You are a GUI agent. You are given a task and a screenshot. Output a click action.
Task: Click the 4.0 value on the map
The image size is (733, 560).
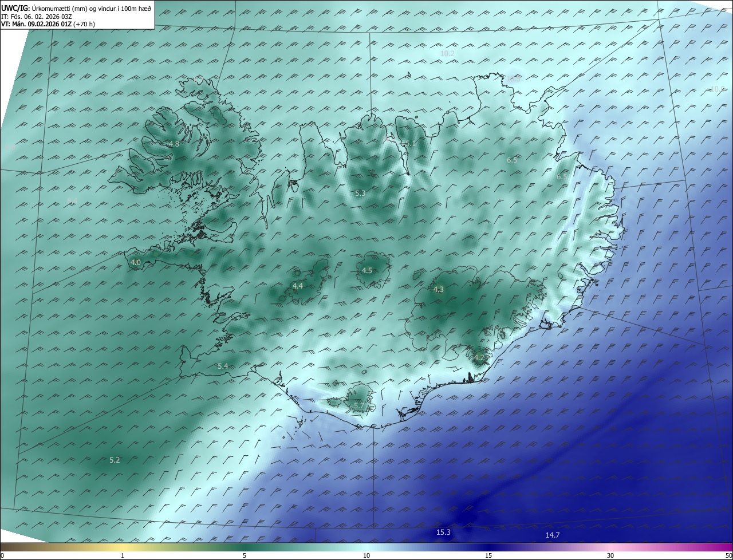click(x=136, y=263)
